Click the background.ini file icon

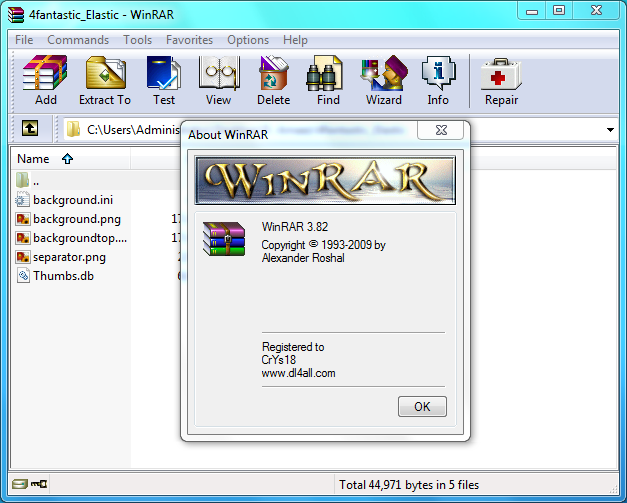pos(22,200)
